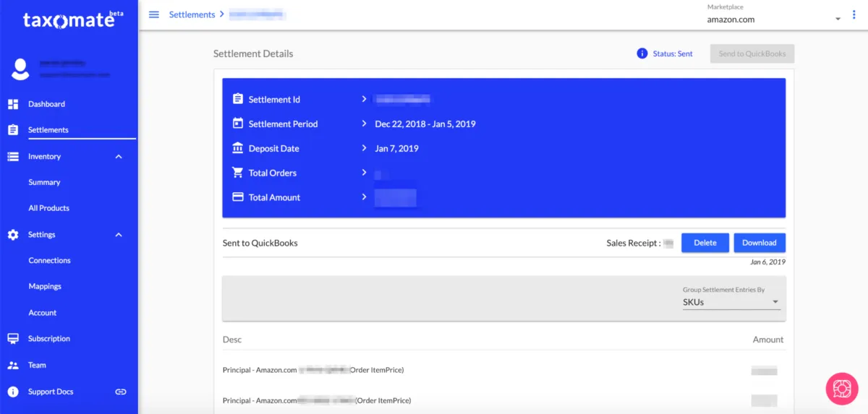Open Support Docs

click(x=51, y=392)
